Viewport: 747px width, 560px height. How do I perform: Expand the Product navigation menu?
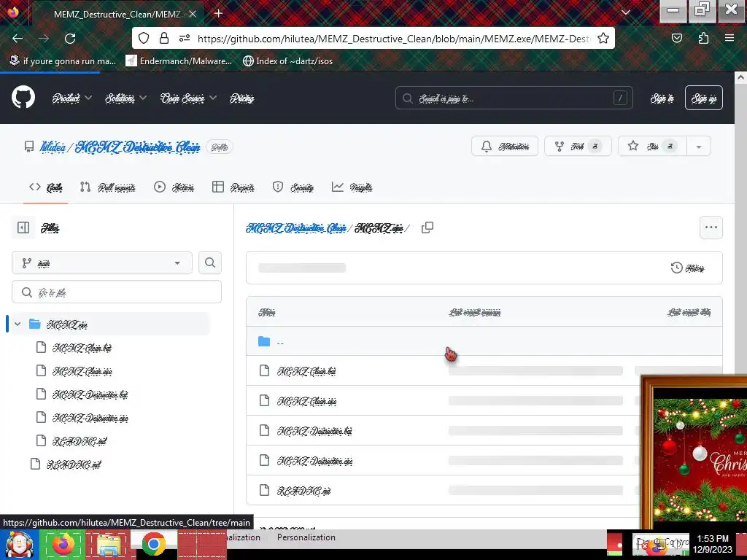[72, 98]
